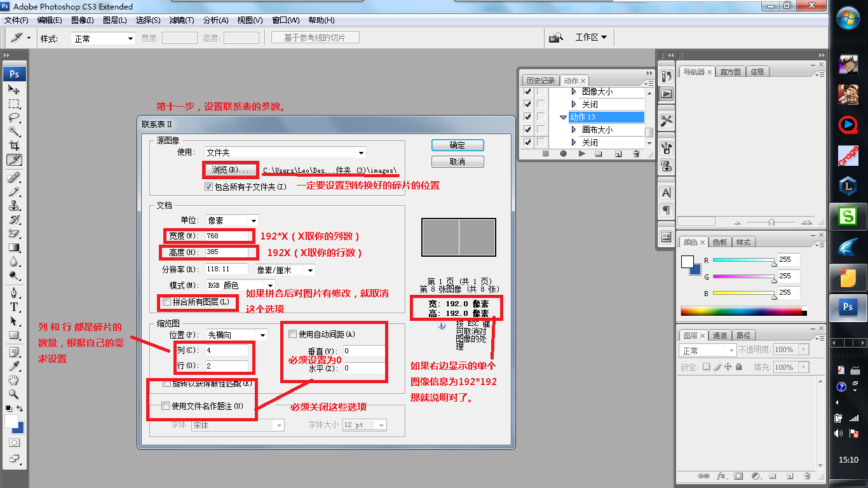
Task: Select the Move tool
Action: 14,89
